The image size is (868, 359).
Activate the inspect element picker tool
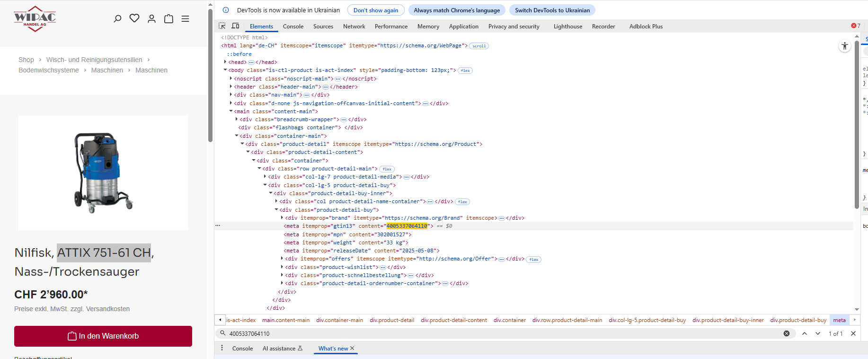(x=222, y=26)
